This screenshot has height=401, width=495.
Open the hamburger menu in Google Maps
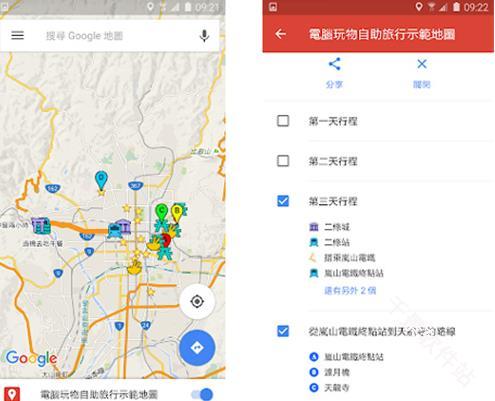pyautogui.click(x=17, y=35)
